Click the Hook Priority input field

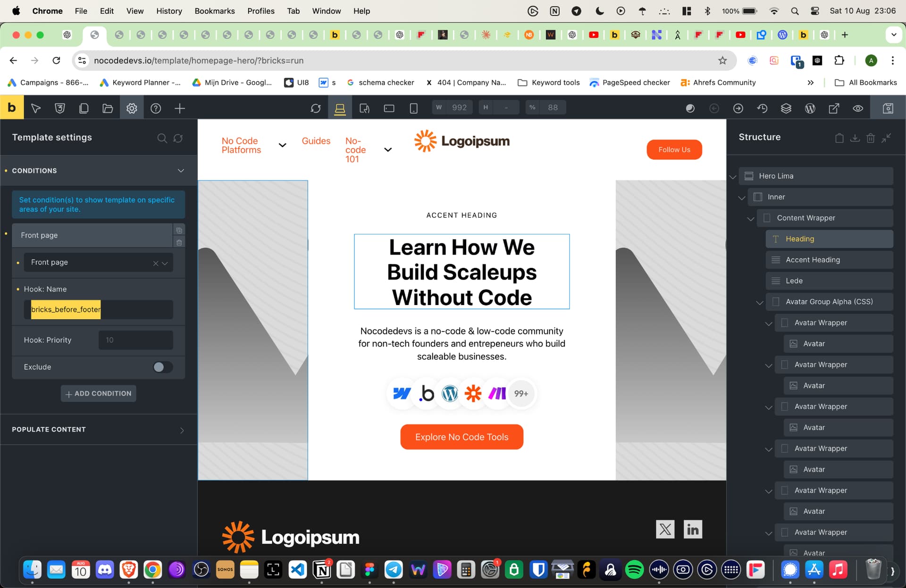[x=135, y=340]
